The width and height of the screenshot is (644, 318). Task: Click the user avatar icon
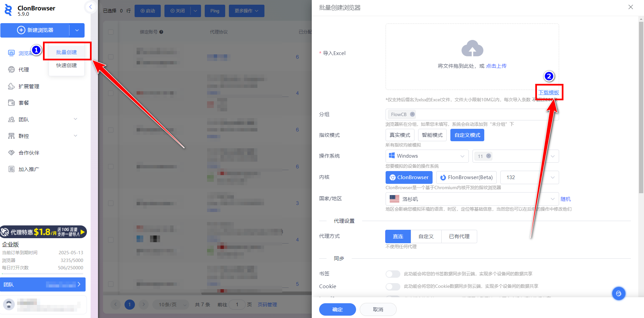coord(9,304)
